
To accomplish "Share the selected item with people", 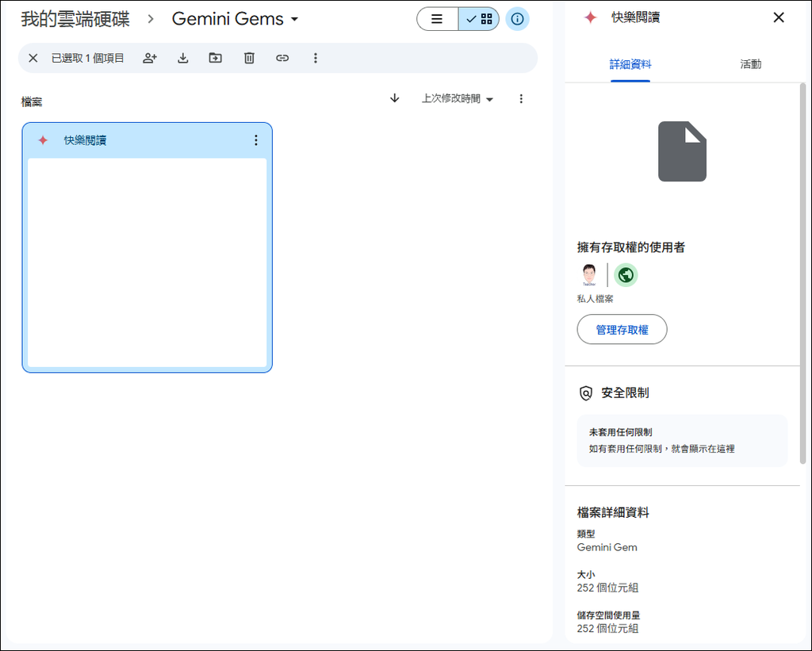I will coord(150,58).
